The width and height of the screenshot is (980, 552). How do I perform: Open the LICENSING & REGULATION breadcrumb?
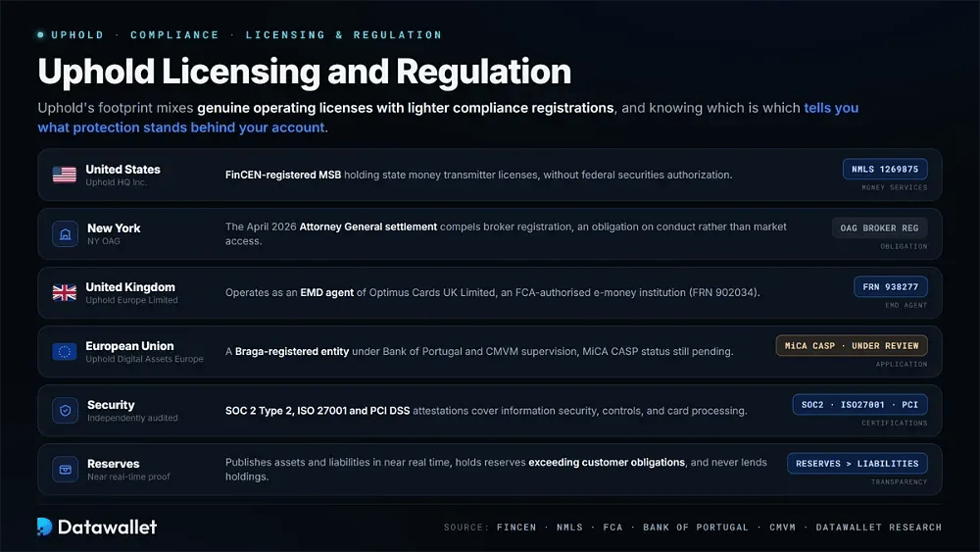344,35
